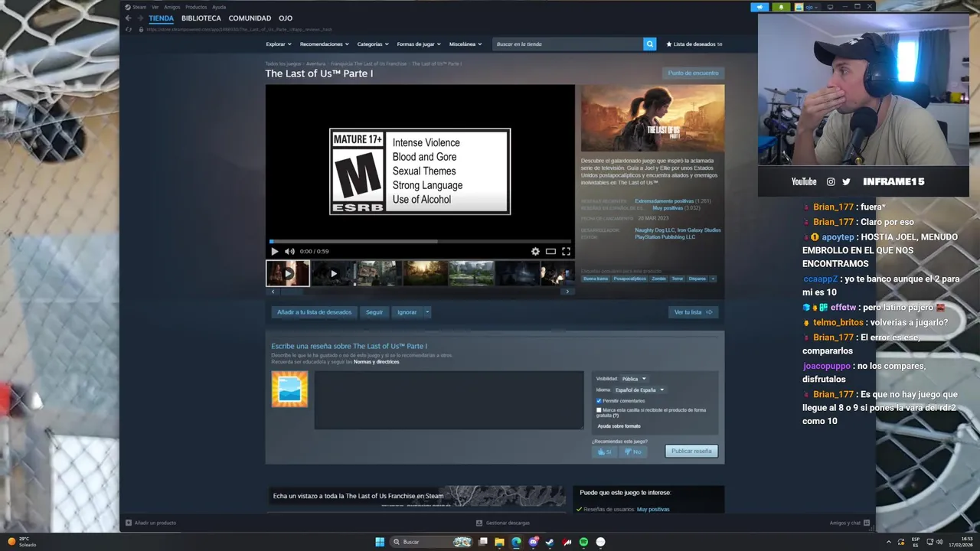The image size is (980, 551).
Task: Expand the Recomendaciones menu
Action: (324, 44)
